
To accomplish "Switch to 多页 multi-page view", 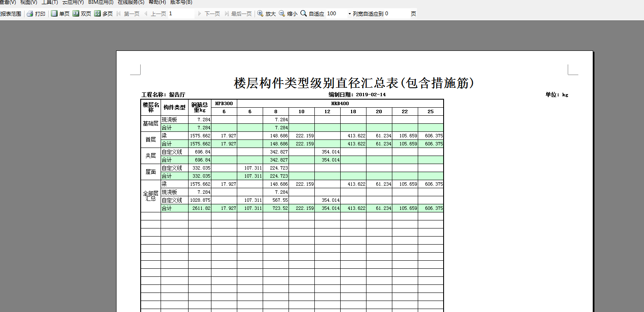I will (x=103, y=14).
